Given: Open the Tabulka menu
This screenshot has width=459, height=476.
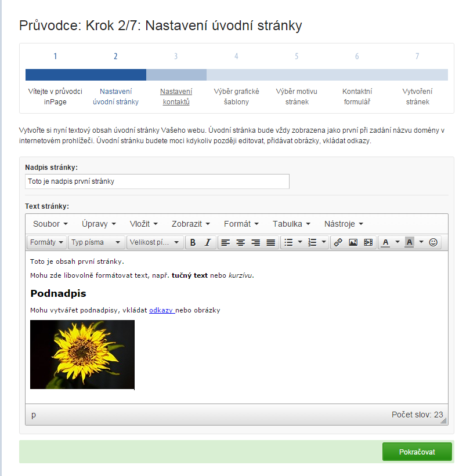Looking at the screenshot, I should [x=292, y=224].
